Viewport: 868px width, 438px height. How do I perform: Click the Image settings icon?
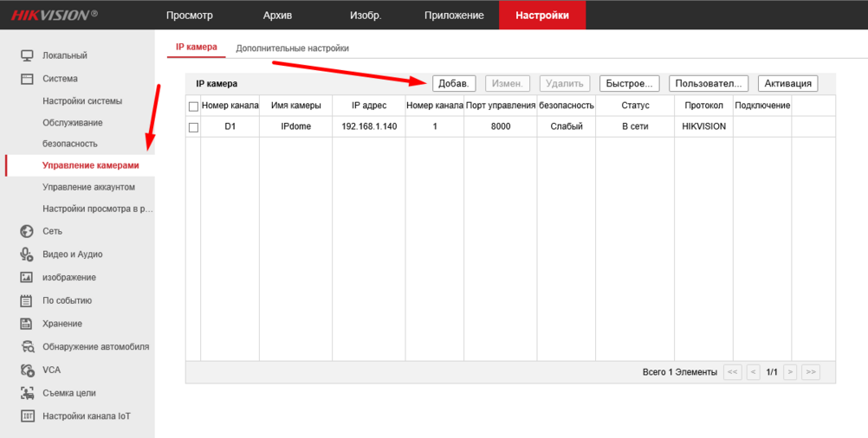point(27,278)
